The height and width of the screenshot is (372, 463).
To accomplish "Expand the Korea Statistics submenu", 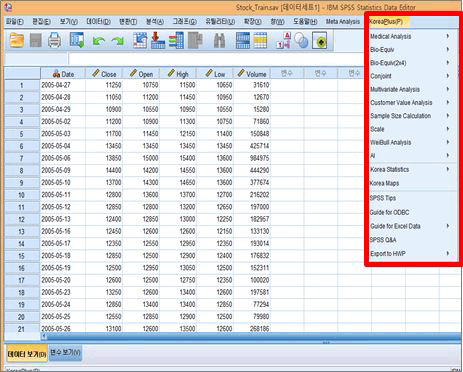I will (411, 169).
